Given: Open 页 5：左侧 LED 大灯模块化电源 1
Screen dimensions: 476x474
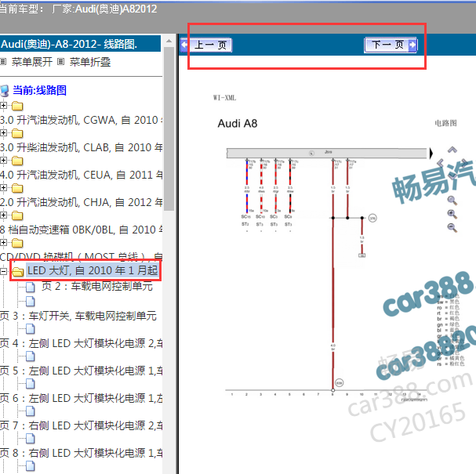Looking at the screenshot, I should pyautogui.click(x=81, y=371).
